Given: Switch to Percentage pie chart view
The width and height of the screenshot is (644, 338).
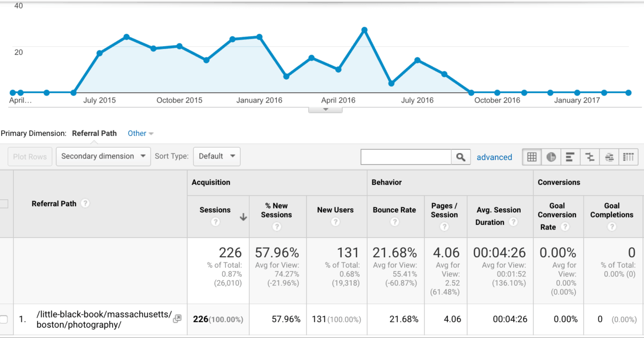Looking at the screenshot, I should point(551,157).
